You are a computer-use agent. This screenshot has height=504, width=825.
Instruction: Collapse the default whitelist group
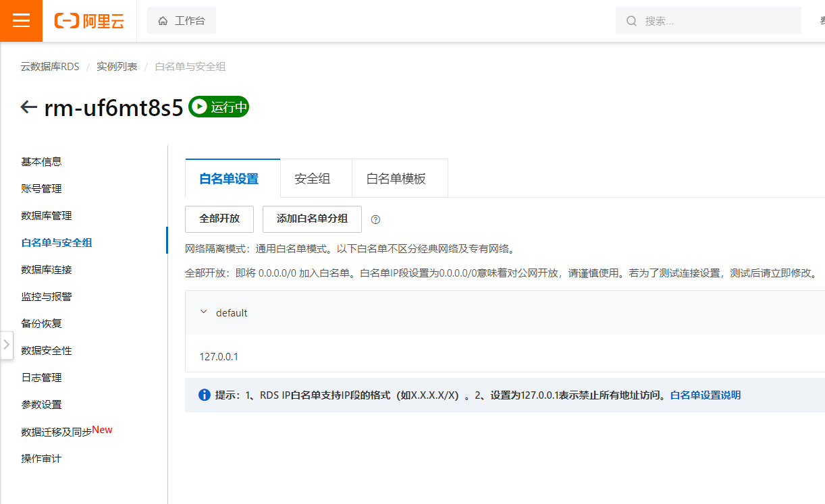(204, 312)
